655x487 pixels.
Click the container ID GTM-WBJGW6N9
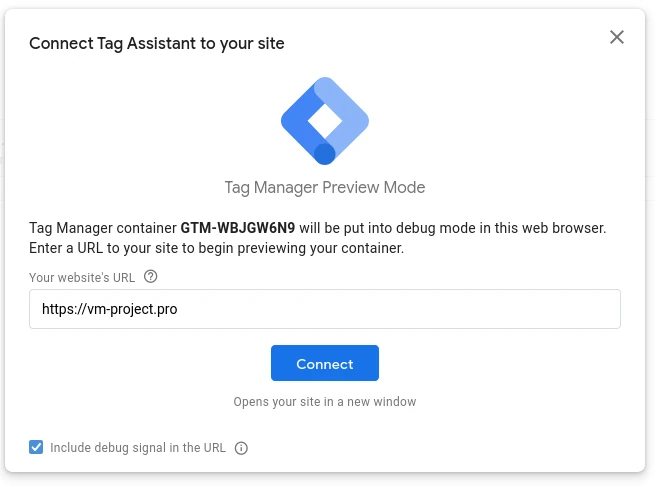[x=237, y=228]
